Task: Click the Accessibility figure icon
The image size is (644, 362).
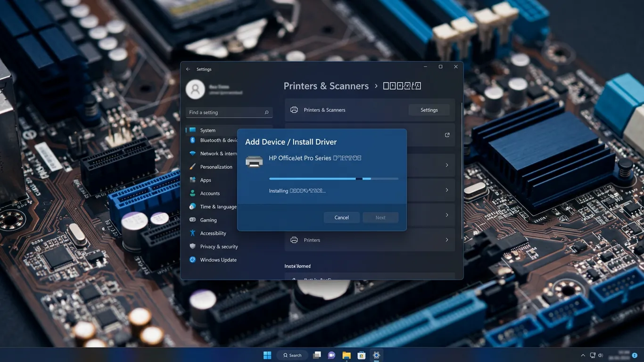Action: [x=192, y=233]
